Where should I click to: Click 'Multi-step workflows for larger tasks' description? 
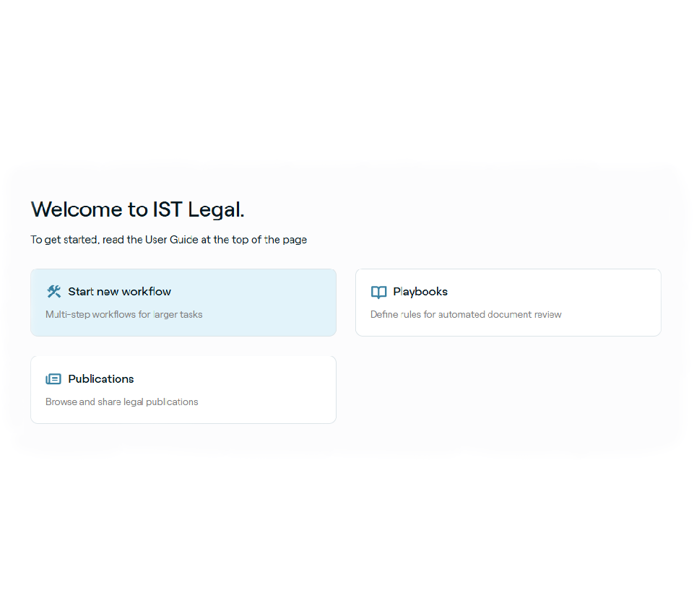click(x=124, y=315)
